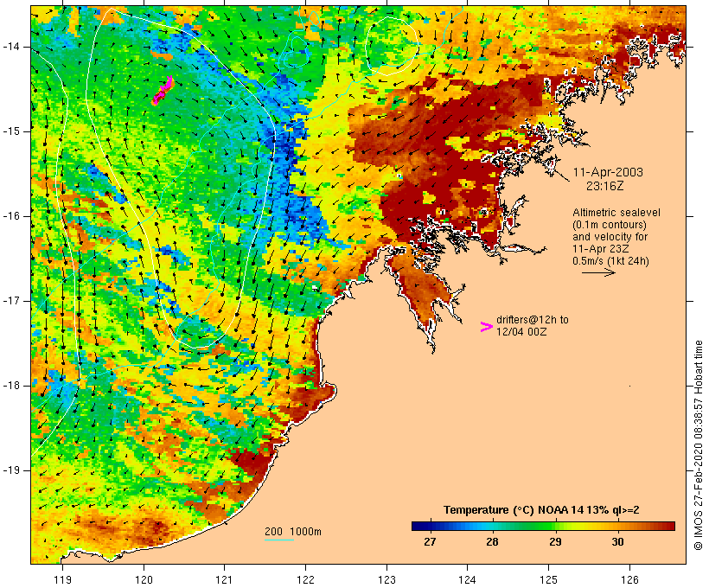Click the latitude label -16
The width and height of the screenshot is (709, 588).
click(x=10, y=216)
